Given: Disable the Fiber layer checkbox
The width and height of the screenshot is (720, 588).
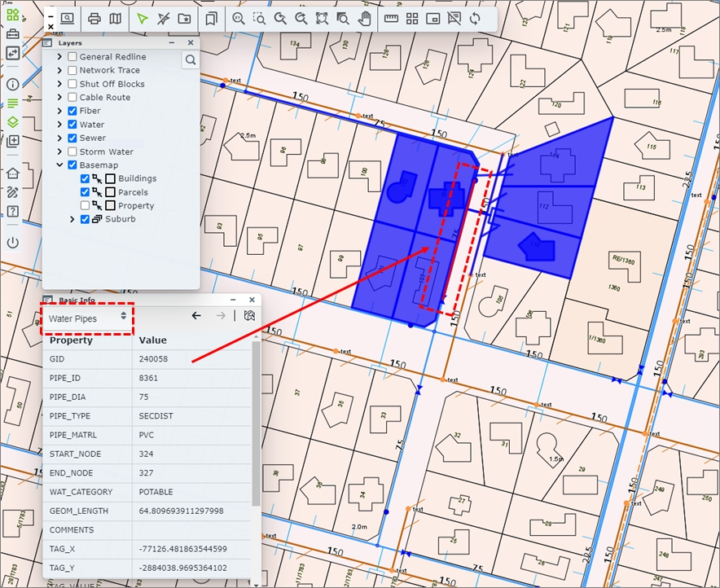Looking at the screenshot, I should click(72, 111).
